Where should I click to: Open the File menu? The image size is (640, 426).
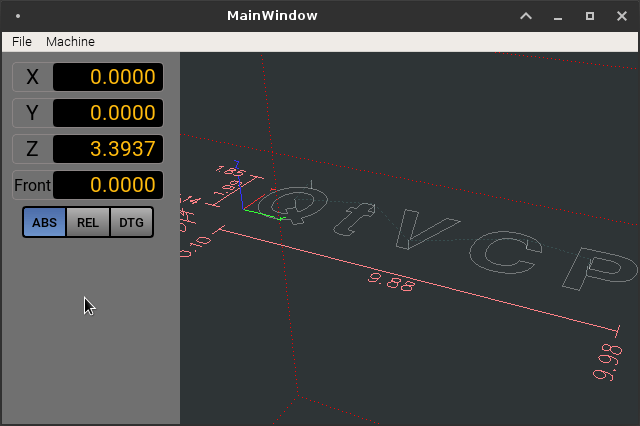22,42
